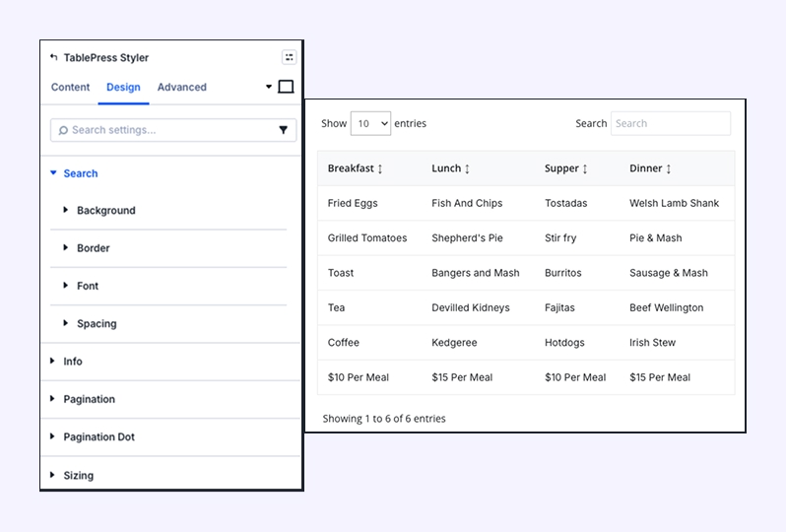
Task: Sort table by Lunch column arrows
Action: [x=467, y=169]
